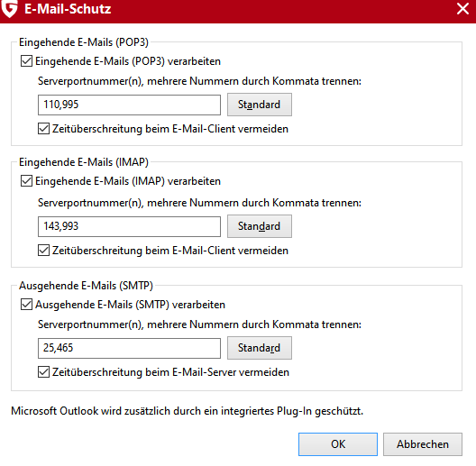Image resolution: width=476 pixels, height=466 pixels.
Task: Toggle Ausgehende E-Mails (SMTP) verarbeiten checkbox
Action: point(26,304)
